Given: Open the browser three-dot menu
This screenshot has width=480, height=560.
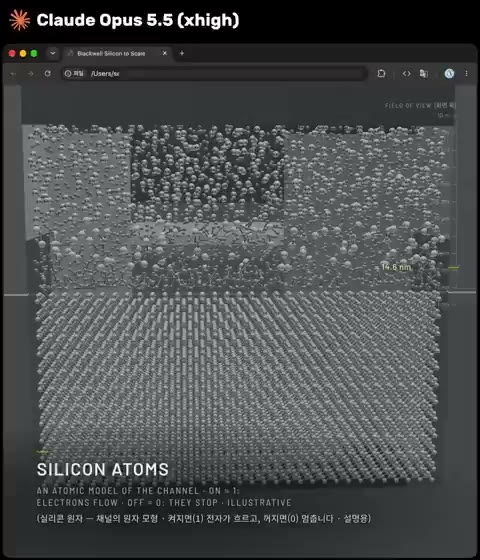Looking at the screenshot, I should tap(466, 74).
